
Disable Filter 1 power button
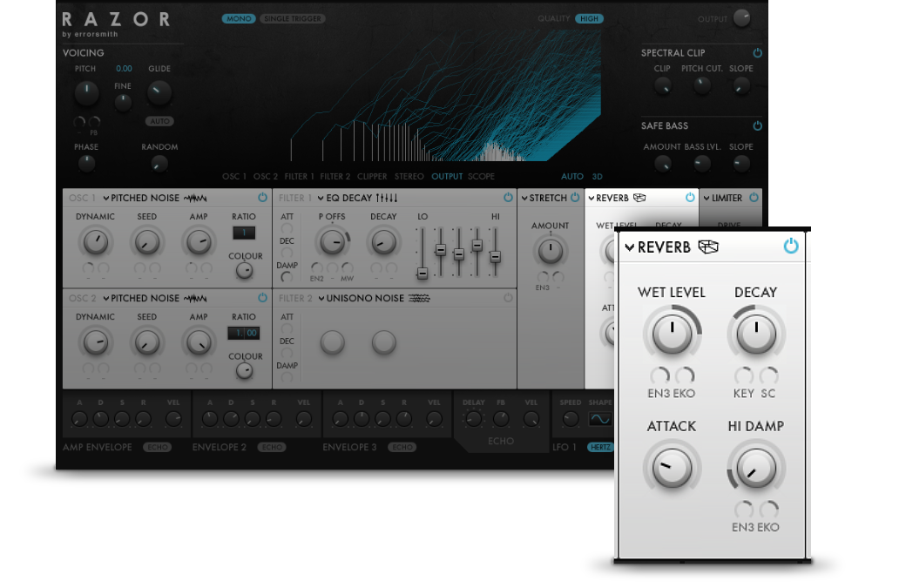pyautogui.click(x=508, y=198)
